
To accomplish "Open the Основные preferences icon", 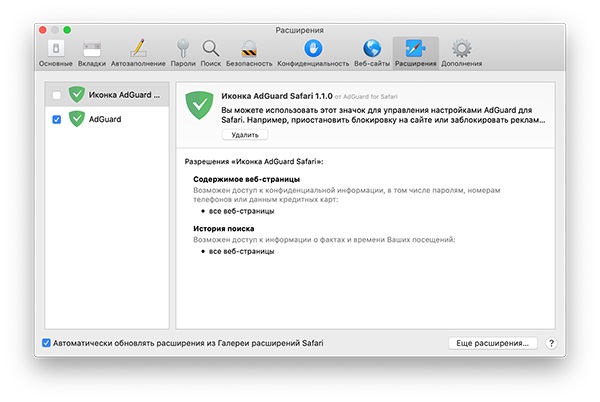I will (56, 49).
